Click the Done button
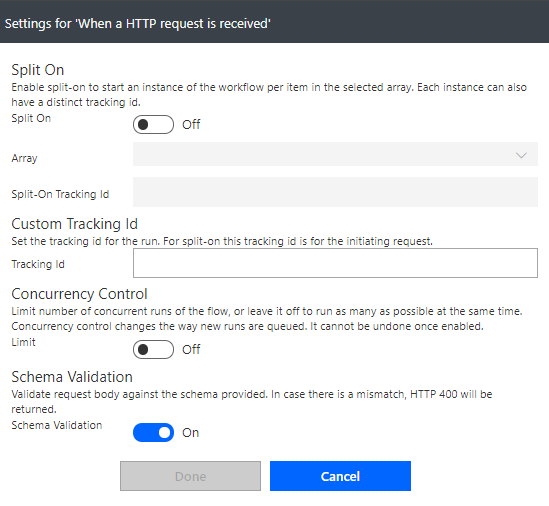The width and height of the screenshot is (549, 506). tap(190, 476)
